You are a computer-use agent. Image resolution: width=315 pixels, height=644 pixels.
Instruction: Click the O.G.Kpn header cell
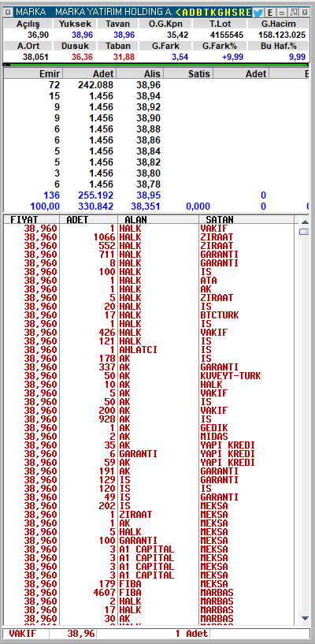click(165, 24)
